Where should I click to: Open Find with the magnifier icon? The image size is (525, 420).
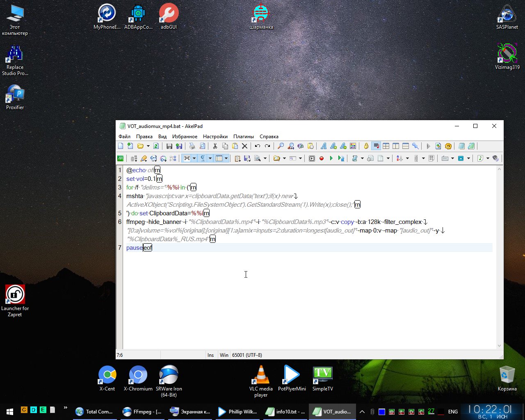click(281, 146)
